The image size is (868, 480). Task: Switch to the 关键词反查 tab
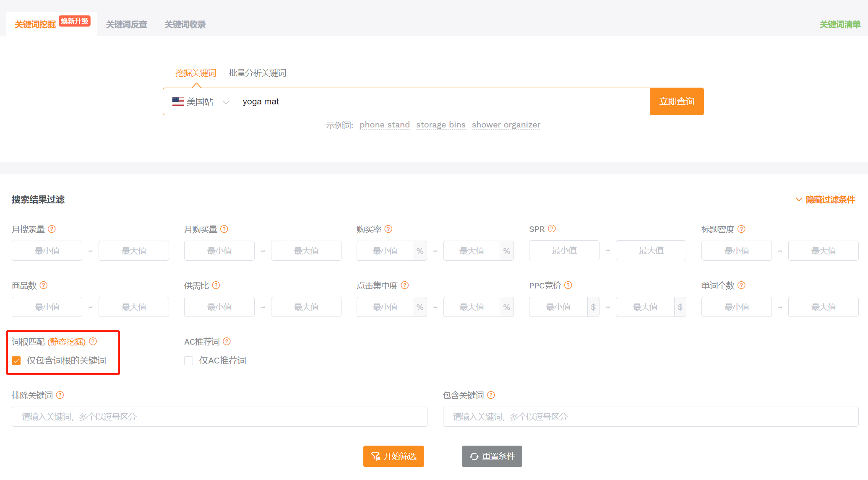126,24
